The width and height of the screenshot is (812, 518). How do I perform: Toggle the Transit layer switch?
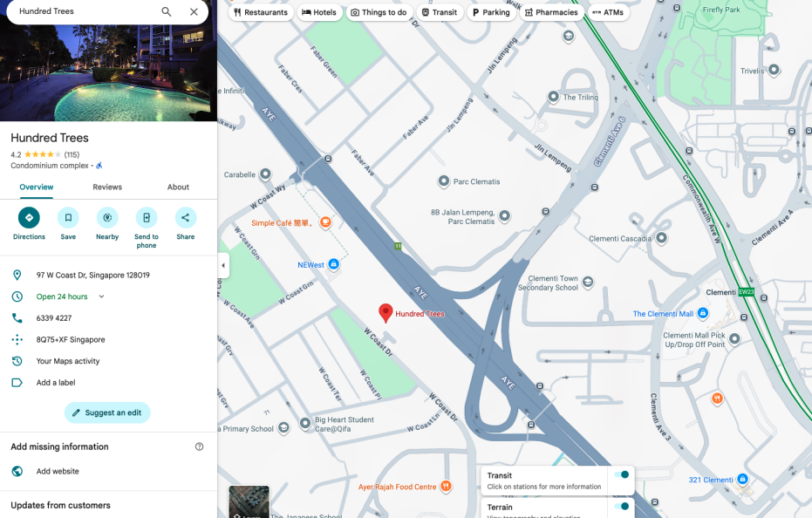point(621,475)
